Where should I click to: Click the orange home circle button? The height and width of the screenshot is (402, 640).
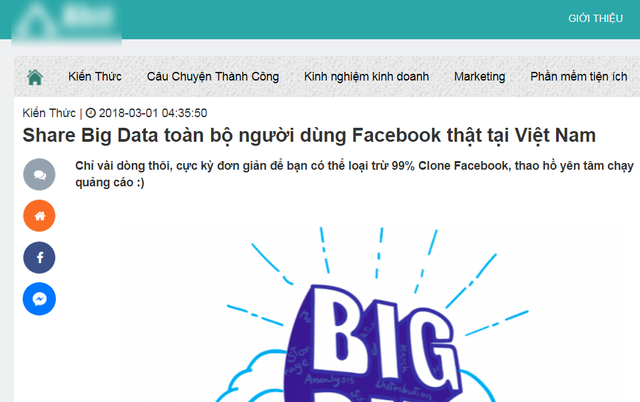39,216
